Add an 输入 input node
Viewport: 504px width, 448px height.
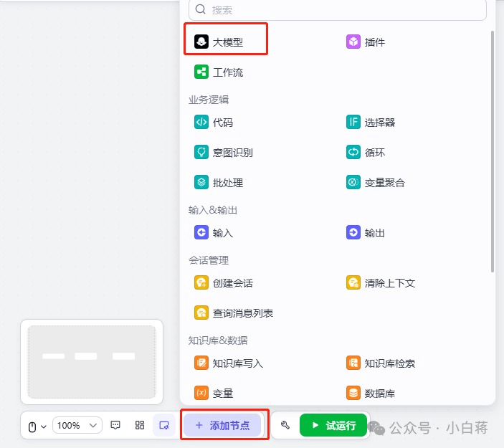[x=214, y=233]
